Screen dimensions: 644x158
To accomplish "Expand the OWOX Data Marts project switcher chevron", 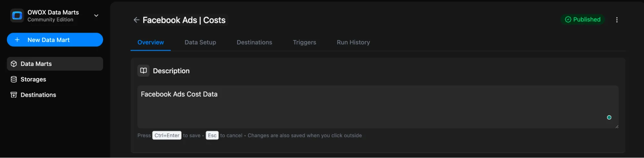I will tap(96, 16).
